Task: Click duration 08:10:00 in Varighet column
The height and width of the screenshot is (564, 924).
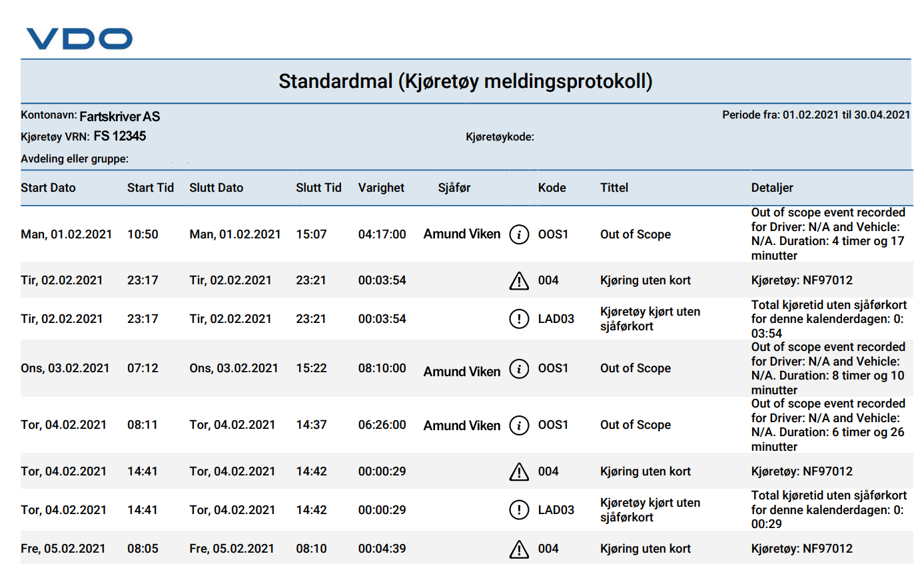Action: coord(382,368)
